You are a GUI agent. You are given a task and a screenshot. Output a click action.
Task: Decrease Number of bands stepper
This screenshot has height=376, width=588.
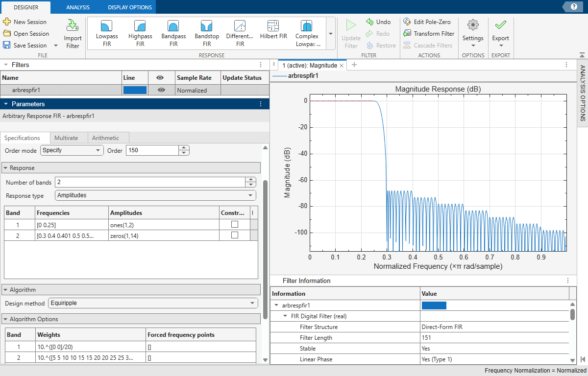(250, 185)
